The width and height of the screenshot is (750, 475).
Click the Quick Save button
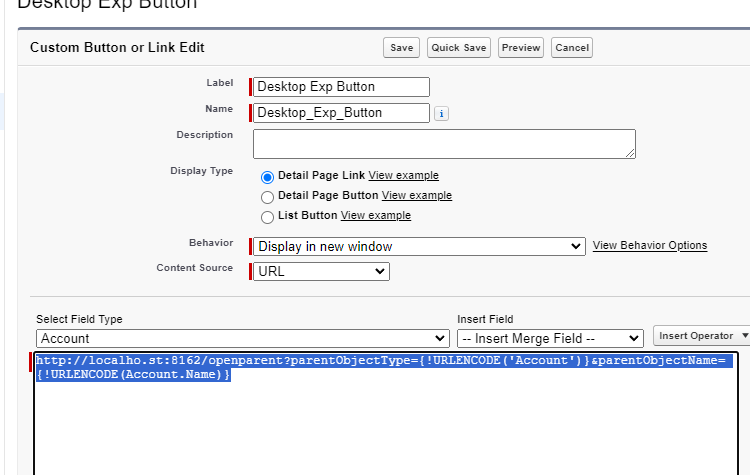(x=459, y=48)
